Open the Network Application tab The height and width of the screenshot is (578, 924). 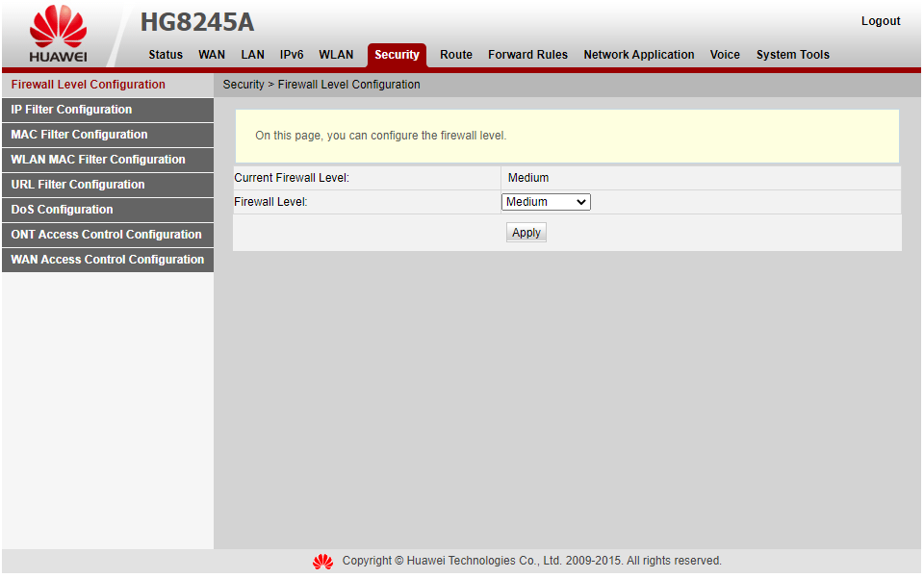[638, 55]
